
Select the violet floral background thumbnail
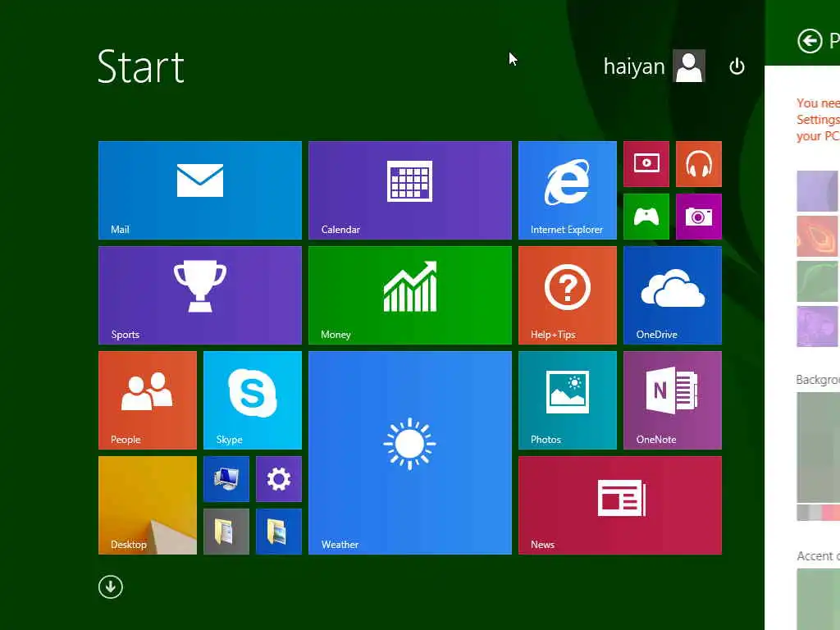click(x=818, y=326)
